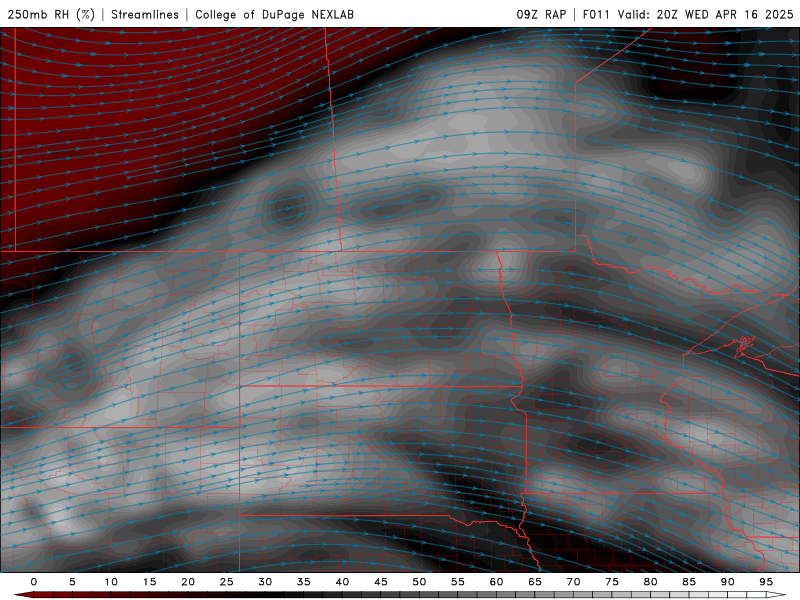
Task: Click the "250mb RH (%)" title text
Action: pyautogui.click(x=51, y=14)
